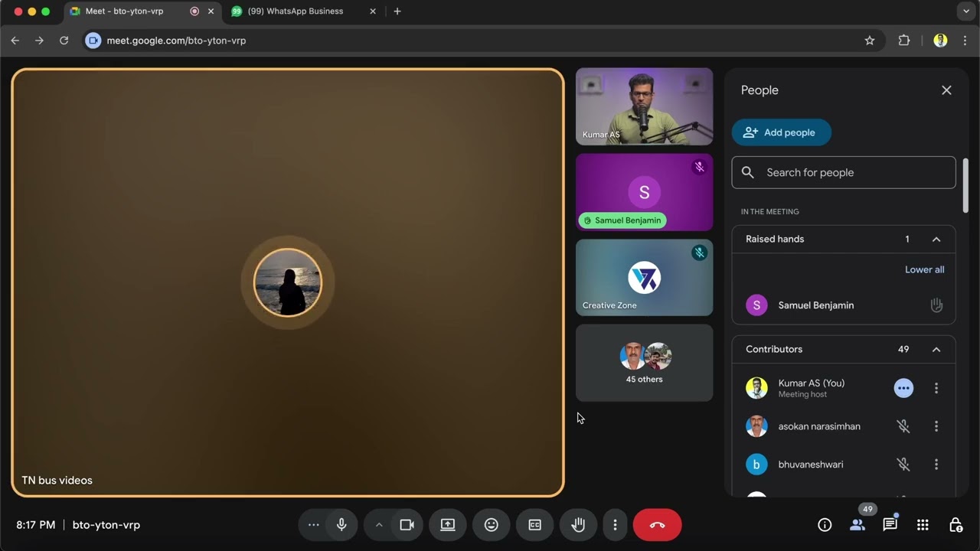Screen dimensions: 980x551
Task: Click the Lower all link
Action: coord(925,269)
